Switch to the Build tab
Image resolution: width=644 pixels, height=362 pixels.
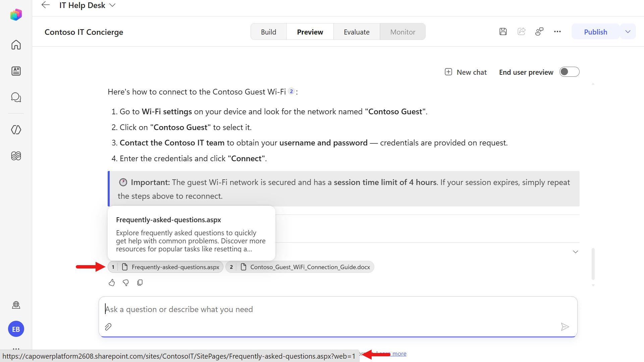tap(268, 32)
